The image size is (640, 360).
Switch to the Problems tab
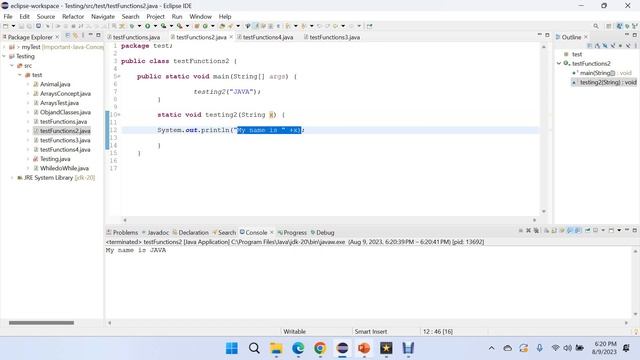122,232
